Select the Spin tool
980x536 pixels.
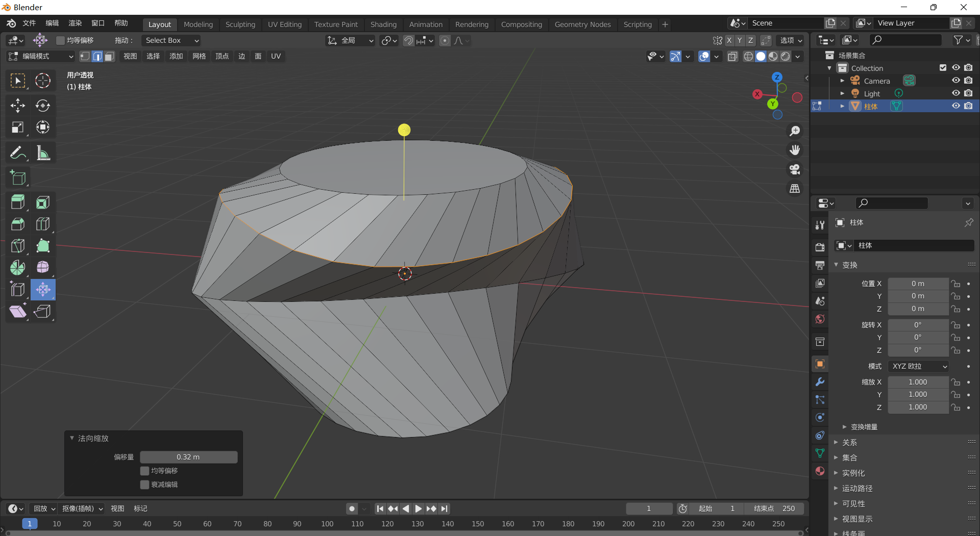(x=18, y=267)
